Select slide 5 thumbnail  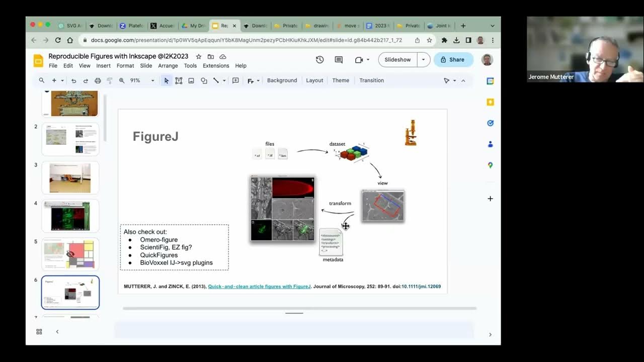tap(70, 254)
